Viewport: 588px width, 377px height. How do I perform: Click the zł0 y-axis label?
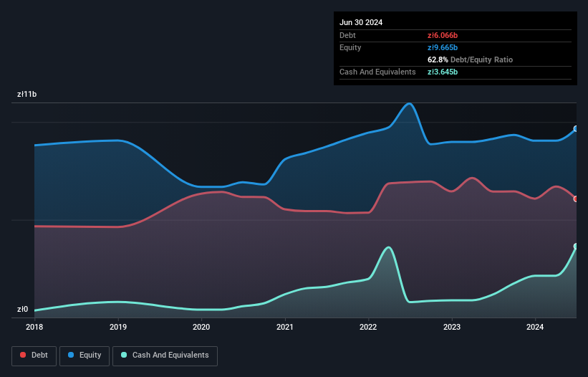pyautogui.click(x=22, y=310)
